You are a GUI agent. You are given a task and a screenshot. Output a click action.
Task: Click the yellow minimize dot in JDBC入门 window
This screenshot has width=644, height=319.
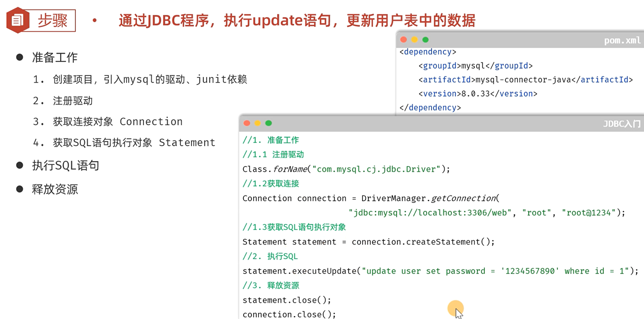point(258,123)
